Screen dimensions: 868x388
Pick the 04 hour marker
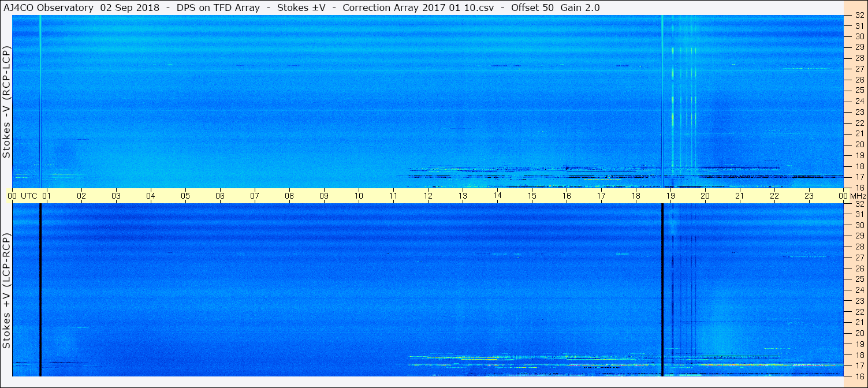tap(151, 196)
